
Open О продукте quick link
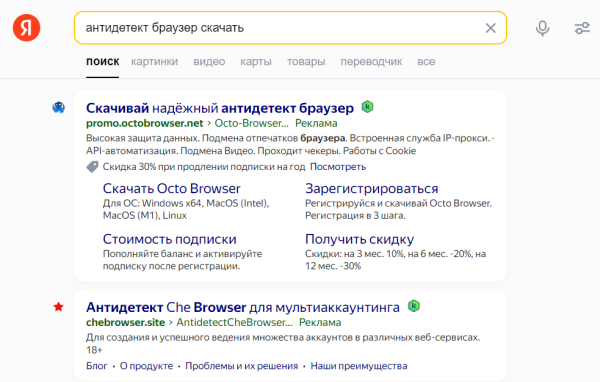[x=147, y=366]
